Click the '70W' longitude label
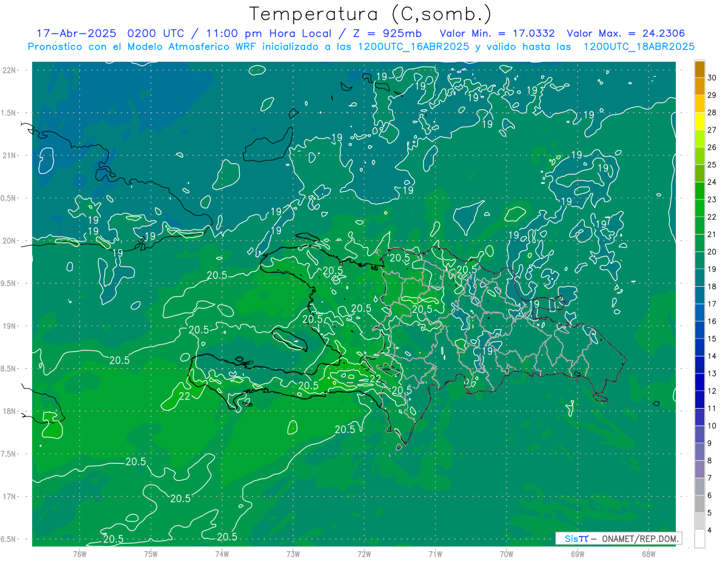728x562 pixels. click(x=506, y=553)
